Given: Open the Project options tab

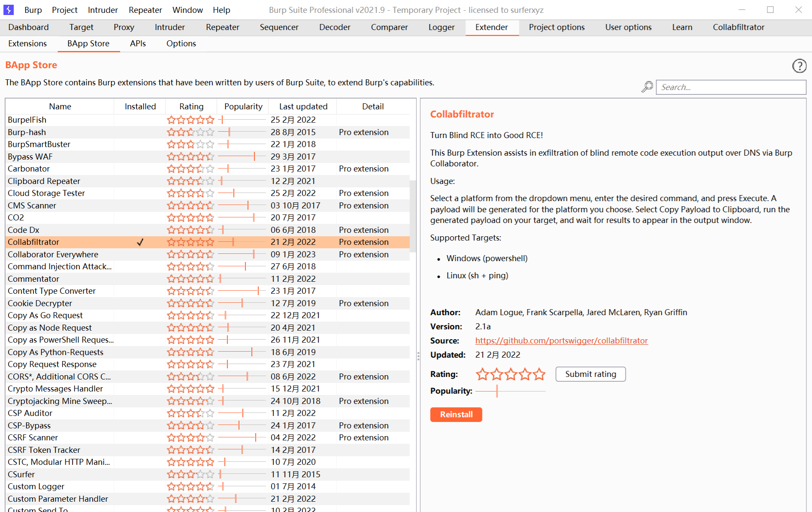Looking at the screenshot, I should (556, 27).
